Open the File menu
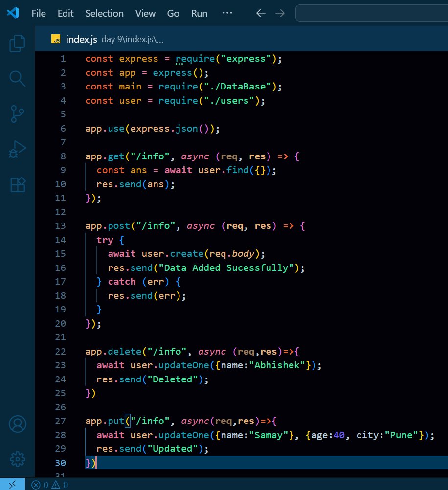Viewport: 448px width, 490px height. [38, 13]
